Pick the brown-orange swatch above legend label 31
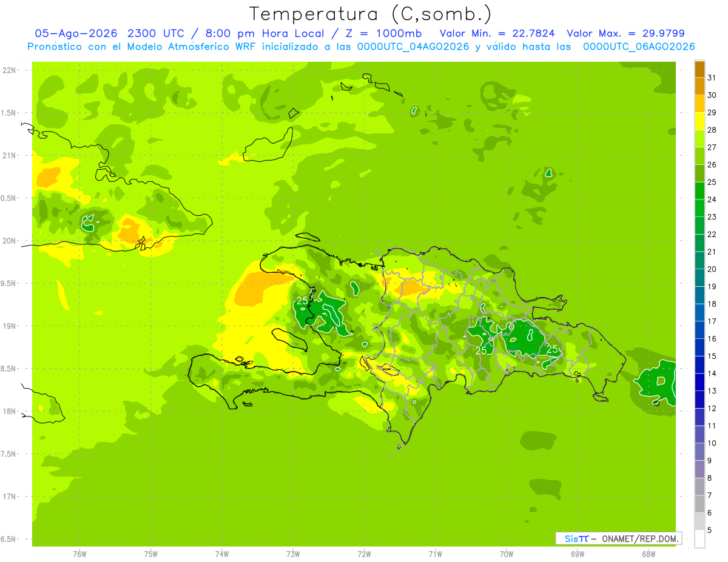Image resolution: width=728 pixels, height=562 pixels. tap(699, 70)
